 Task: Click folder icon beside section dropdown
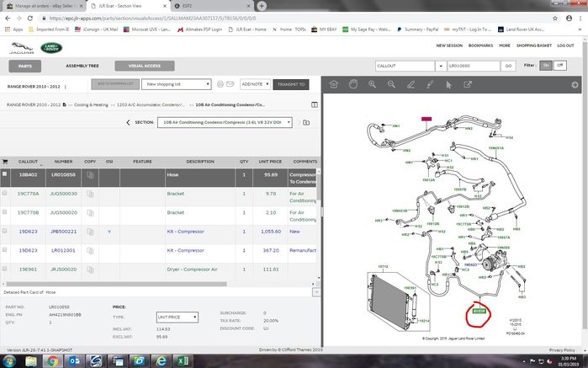[306, 122]
